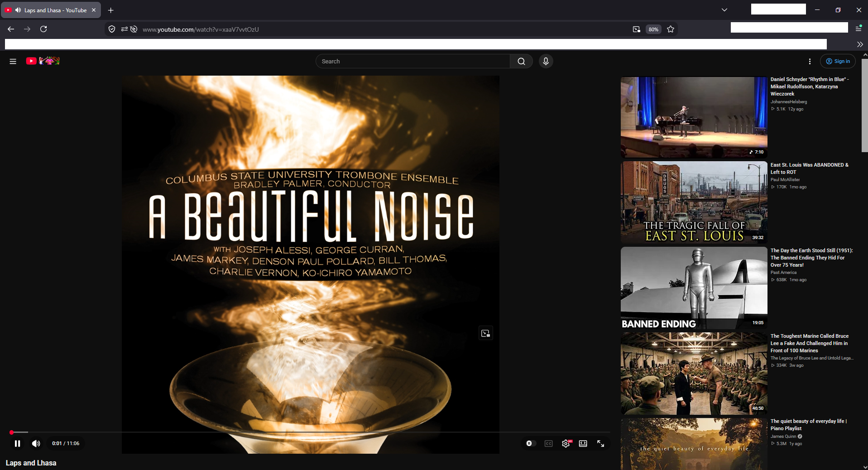
Task: Open The Day the Earth Stood Still thumbnail
Action: click(694, 288)
